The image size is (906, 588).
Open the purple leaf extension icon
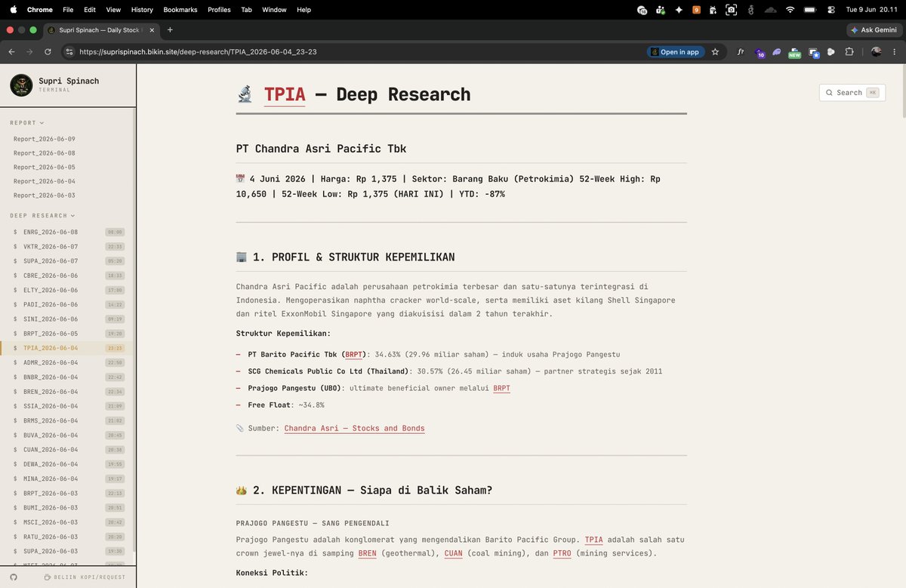pos(777,52)
